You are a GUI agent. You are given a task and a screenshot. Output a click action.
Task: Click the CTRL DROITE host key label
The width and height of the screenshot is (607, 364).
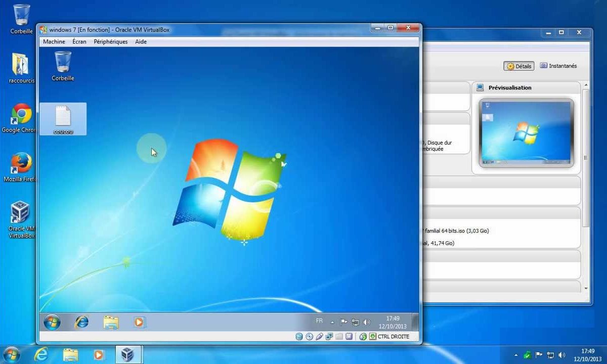click(x=394, y=336)
